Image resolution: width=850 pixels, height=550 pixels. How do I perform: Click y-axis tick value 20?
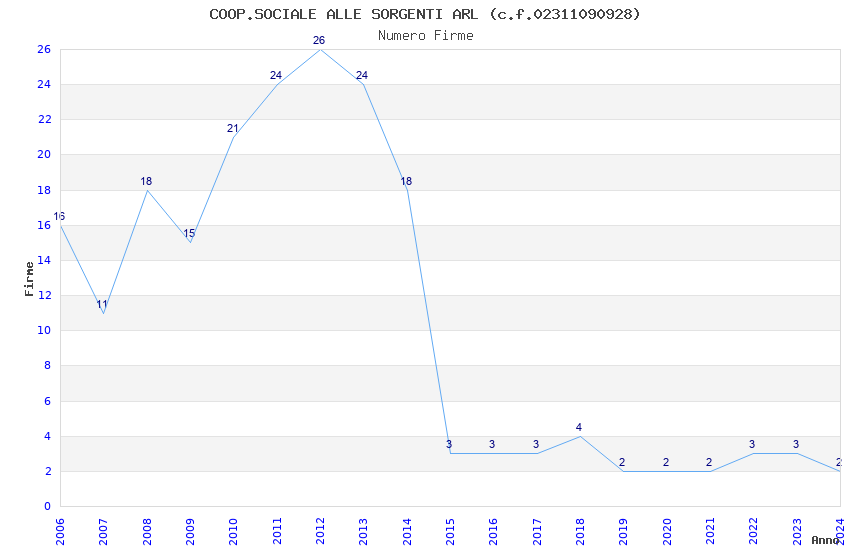(44, 154)
